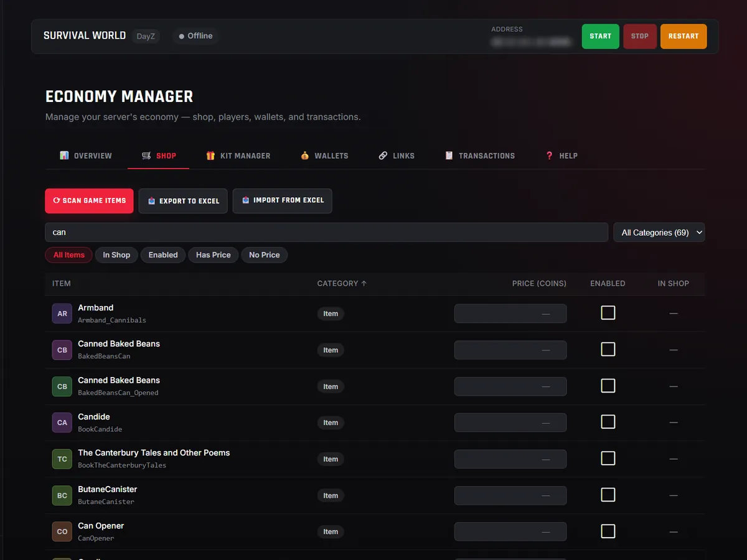The image size is (747, 560).
Task: Click the CB avatar for BakedBeansCan
Action: point(62,350)
